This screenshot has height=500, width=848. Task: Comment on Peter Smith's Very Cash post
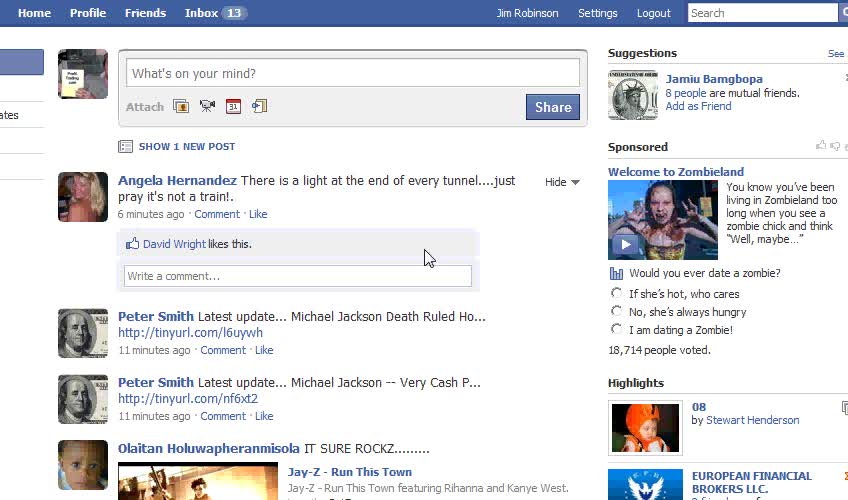(223, 416)
